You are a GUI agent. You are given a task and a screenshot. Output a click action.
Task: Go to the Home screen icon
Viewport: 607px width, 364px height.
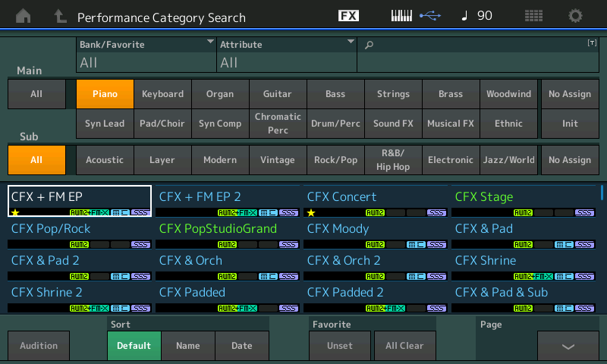click(24, 16)
